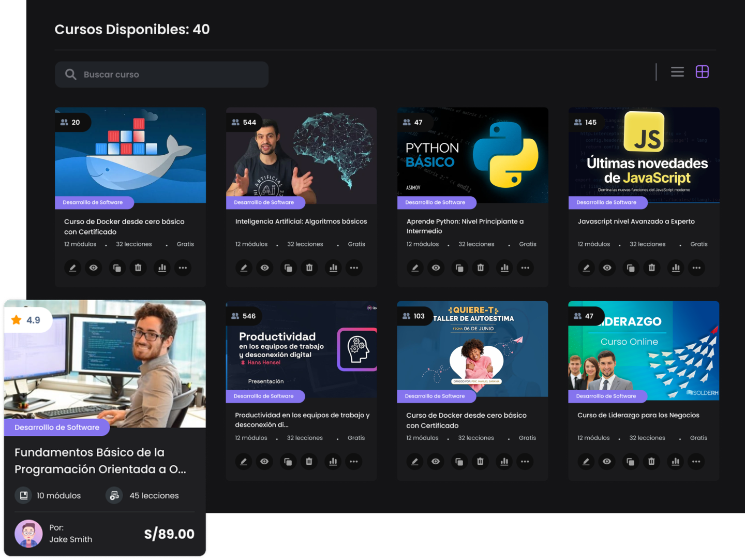Toggle visibility of Docker course with 20 students

pos(94,268)
